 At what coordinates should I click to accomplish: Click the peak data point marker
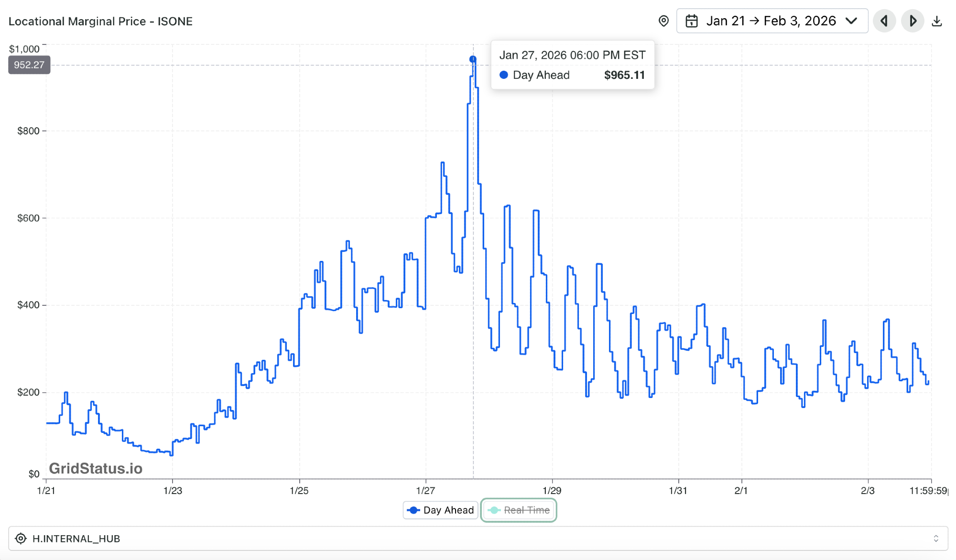(473, 59)
